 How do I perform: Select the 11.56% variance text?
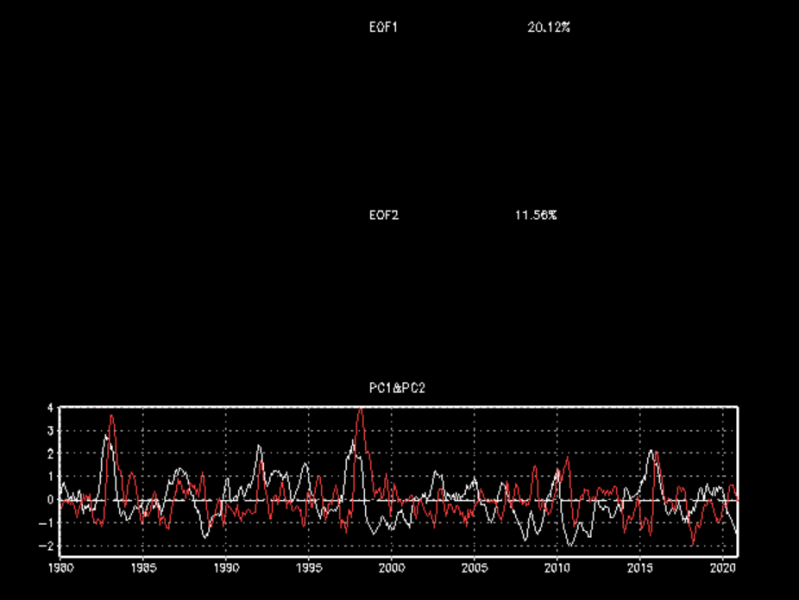click(536, 215)
